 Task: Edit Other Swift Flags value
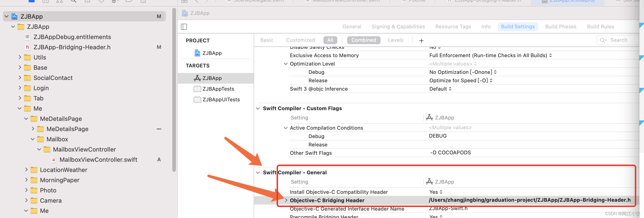pos(450,153)
